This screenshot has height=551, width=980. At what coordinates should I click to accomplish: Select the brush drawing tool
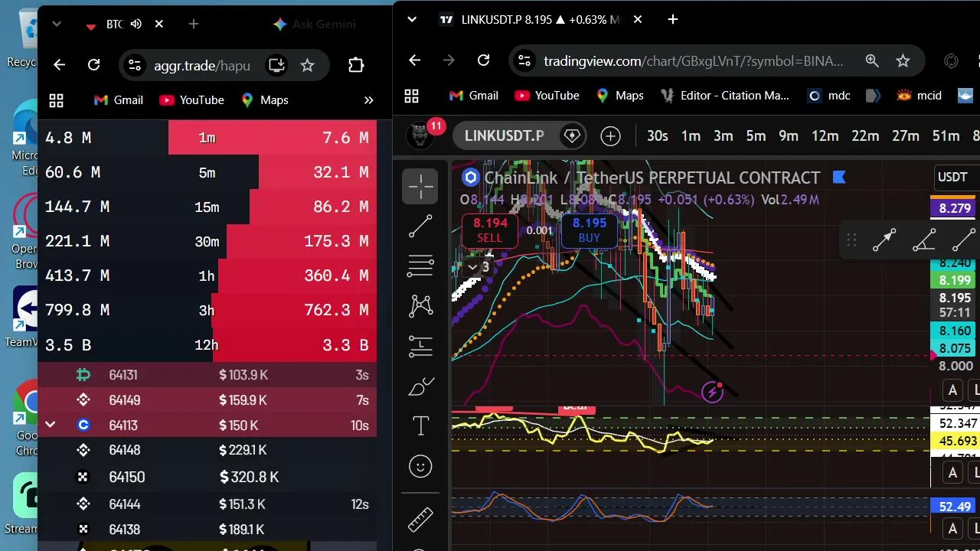coord(420,386)
